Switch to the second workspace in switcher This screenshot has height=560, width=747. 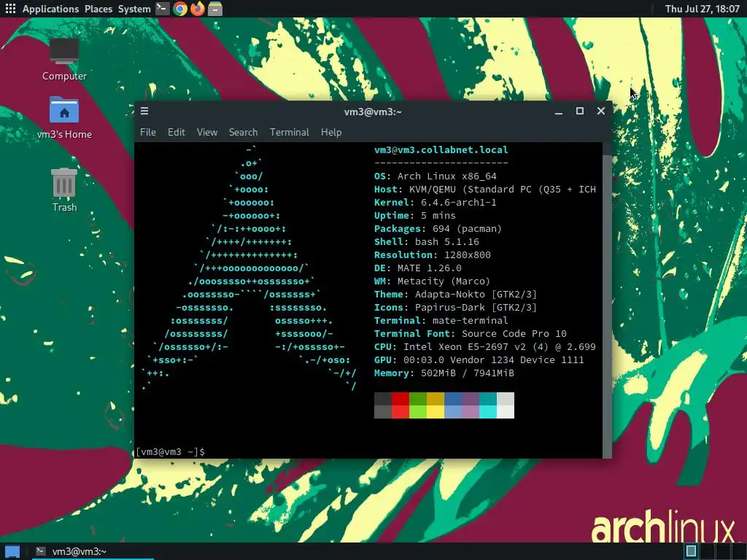(x=706, y=551)
